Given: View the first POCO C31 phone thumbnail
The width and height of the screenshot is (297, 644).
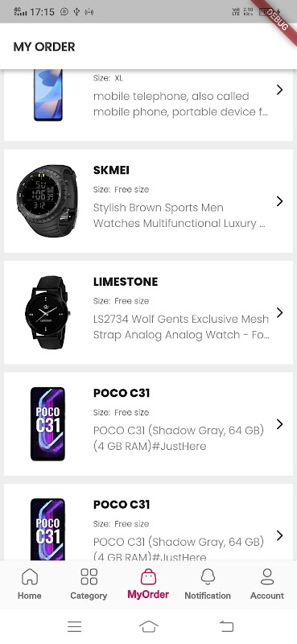Looking at the screenshot, I should point(47,424).
